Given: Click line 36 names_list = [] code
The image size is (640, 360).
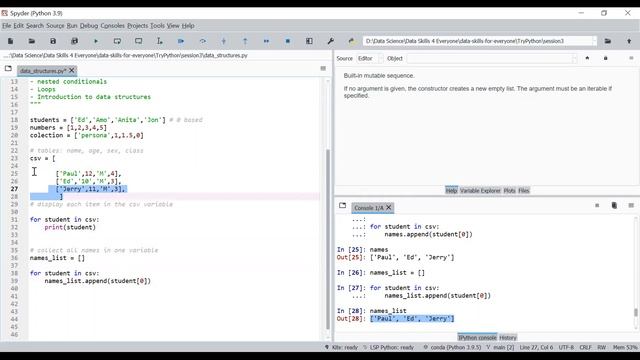Looking at the screenshot, I should coord(57,258).
